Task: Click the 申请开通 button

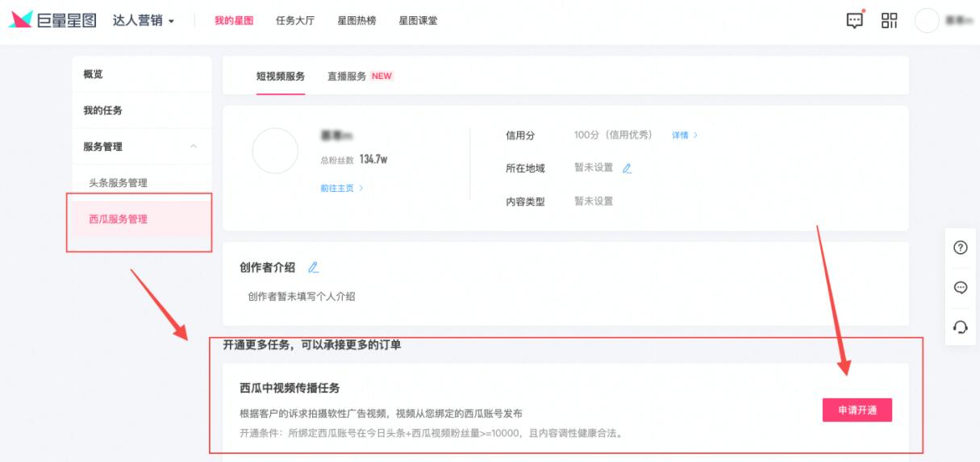Action: (857, 410)
